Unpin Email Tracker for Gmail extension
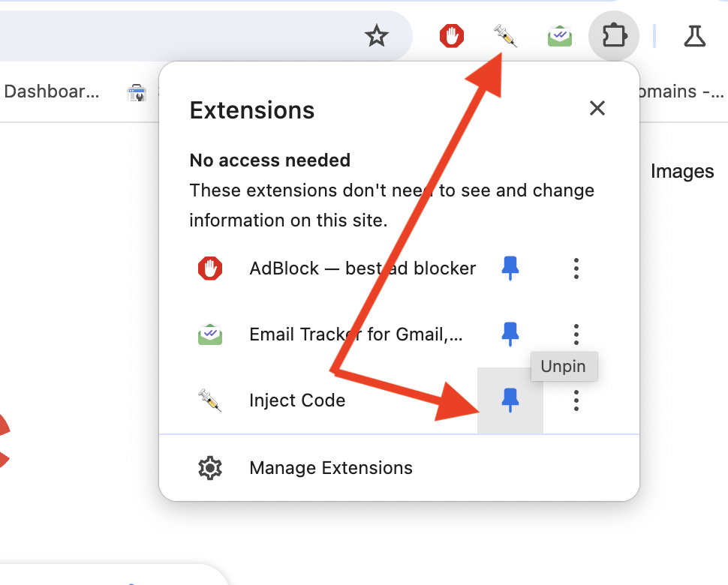The height and width of the screenshot is (585, 728). (x=510, y=334)
